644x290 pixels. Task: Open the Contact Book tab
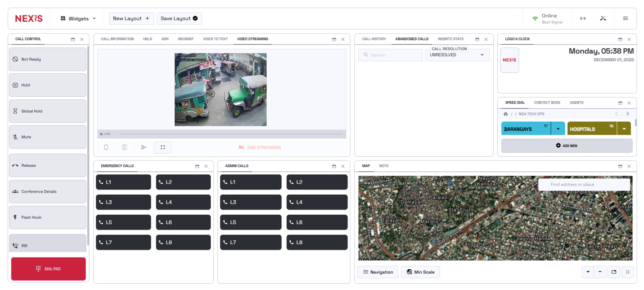(x=547, y=103)
